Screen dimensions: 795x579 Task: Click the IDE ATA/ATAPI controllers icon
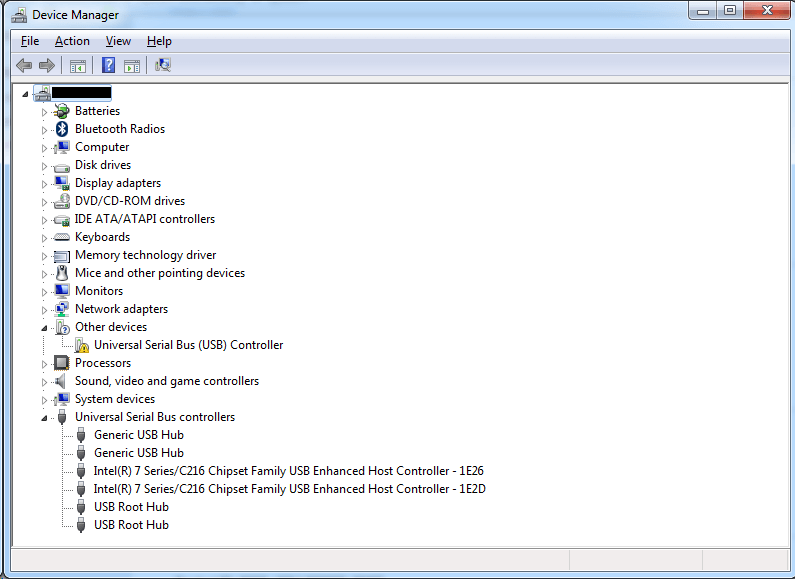coord(62,220)
